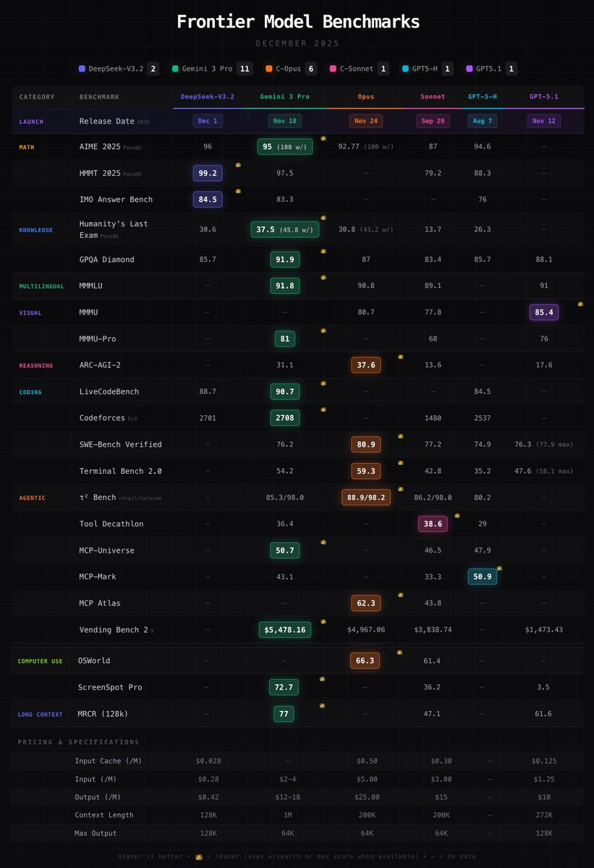Click the Gemini 3 Pro legend color square
This screenshot has width=594, height=868.
(x=174, y=69)
